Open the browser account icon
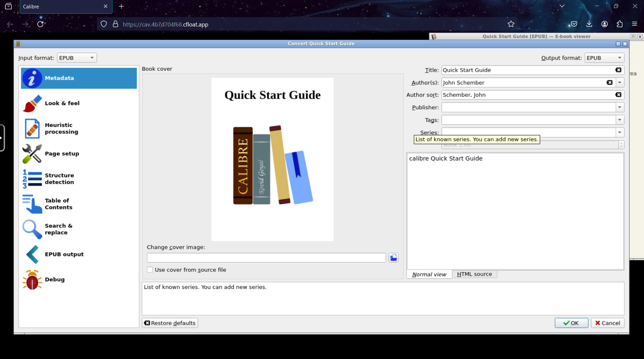Viewport: 644px width, 359px height. point(604,24)
